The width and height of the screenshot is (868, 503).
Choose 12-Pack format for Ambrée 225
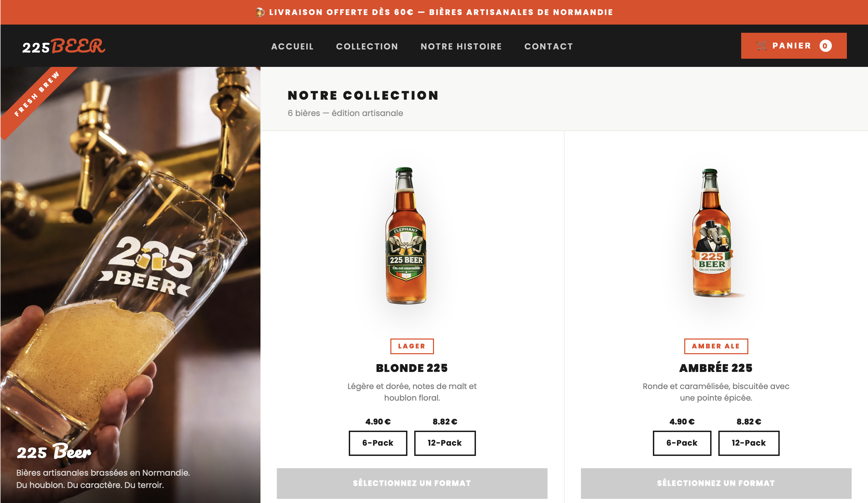[x=748, y=443]
